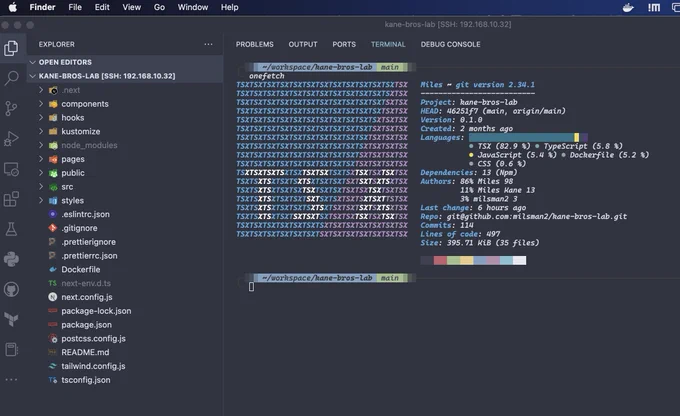680x416 pixels.
Task: Open the Testing flask icon
Action: pos(11,229)
